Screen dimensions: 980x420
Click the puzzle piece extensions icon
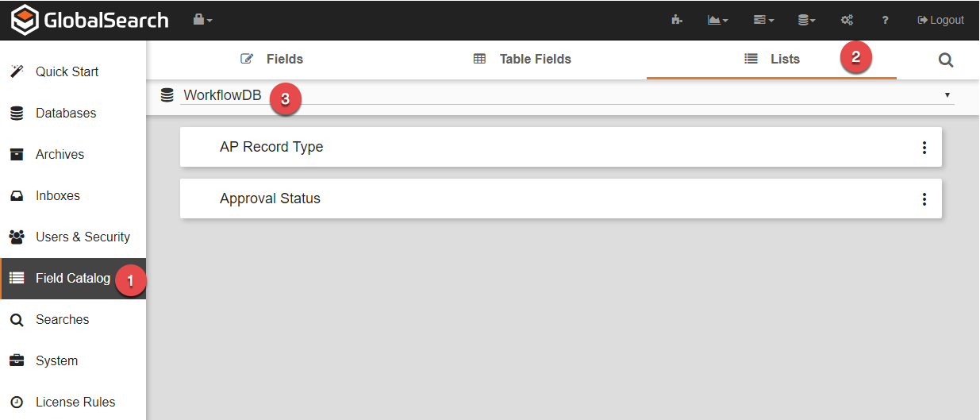[x=676, y=20]
